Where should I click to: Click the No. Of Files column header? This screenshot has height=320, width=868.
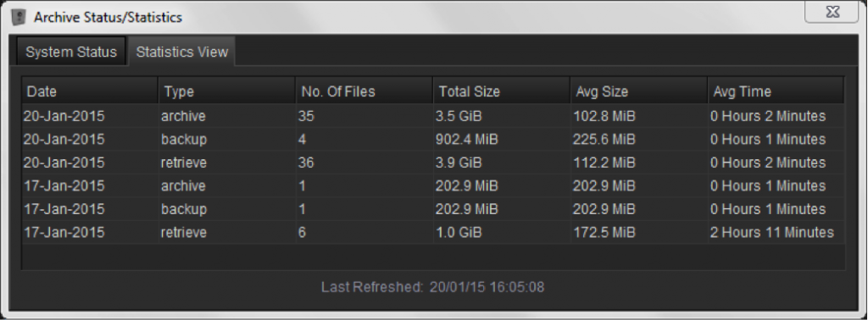(x=364, y=91)
